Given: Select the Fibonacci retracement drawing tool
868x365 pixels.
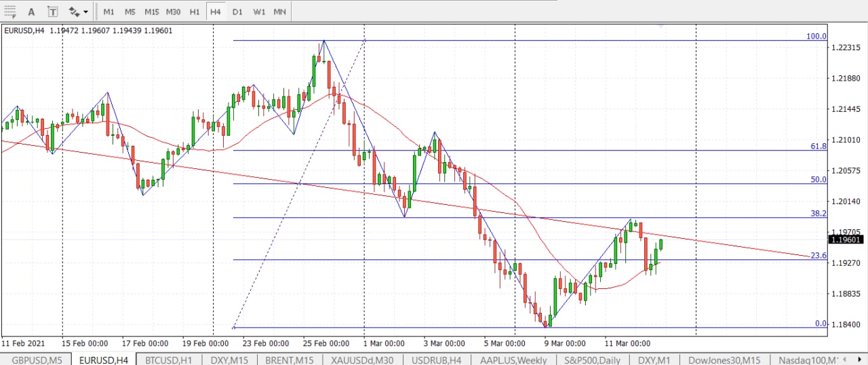Looking at the screenshot, I should [x=10, y=12].
